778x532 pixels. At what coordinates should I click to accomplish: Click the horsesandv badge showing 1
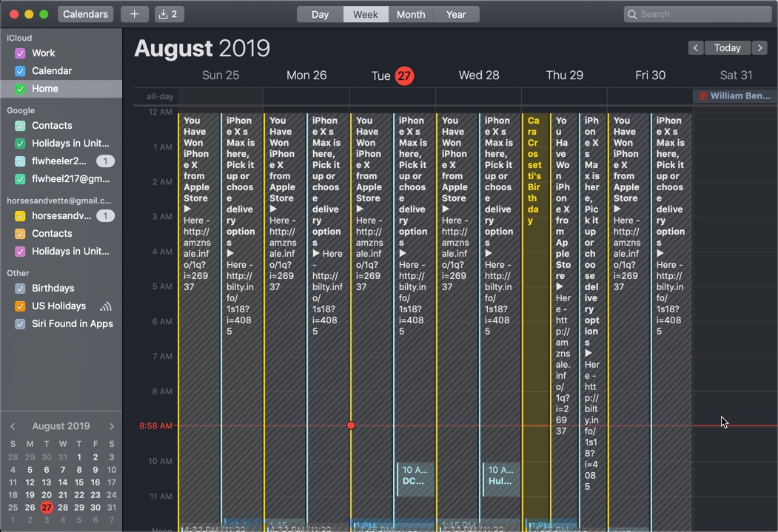pos(105,215)
